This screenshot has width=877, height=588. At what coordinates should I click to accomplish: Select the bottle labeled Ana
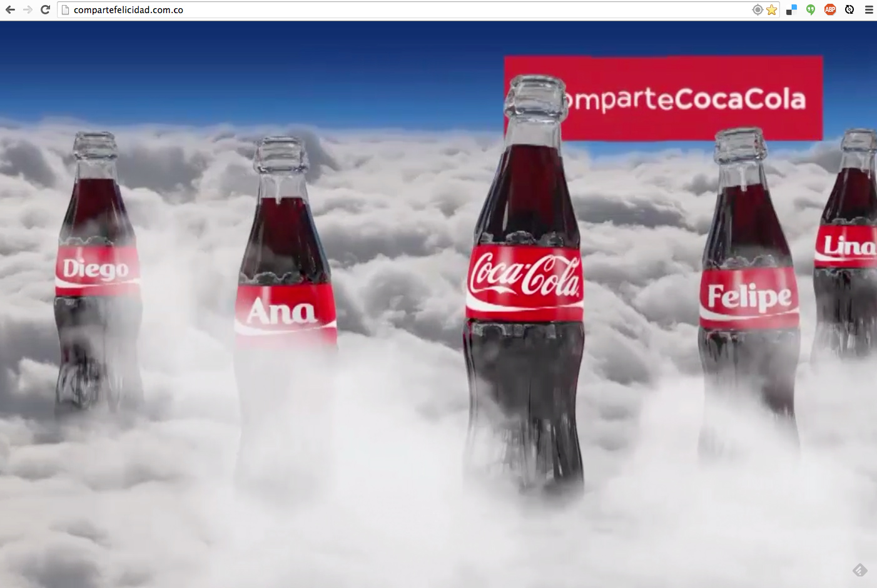click(x=285, y=310)
